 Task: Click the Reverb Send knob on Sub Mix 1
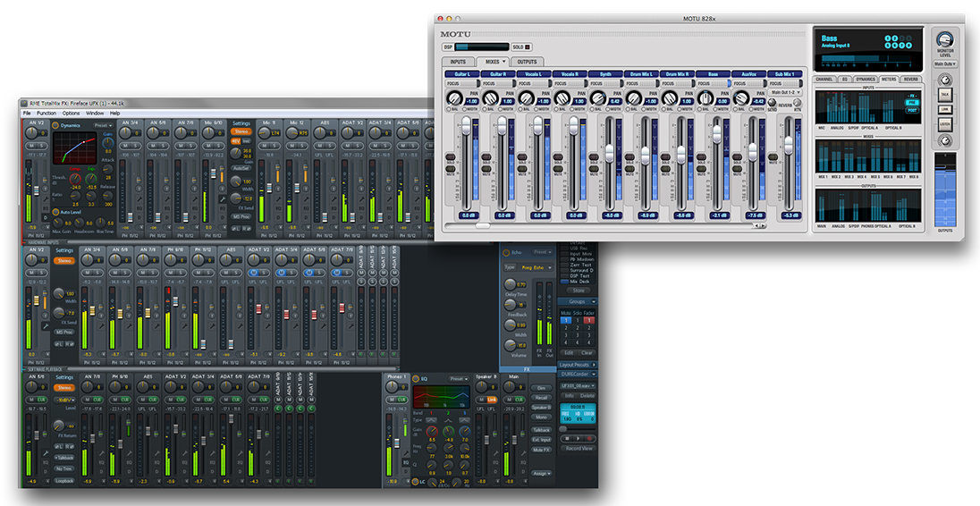[x=772, y=103]
